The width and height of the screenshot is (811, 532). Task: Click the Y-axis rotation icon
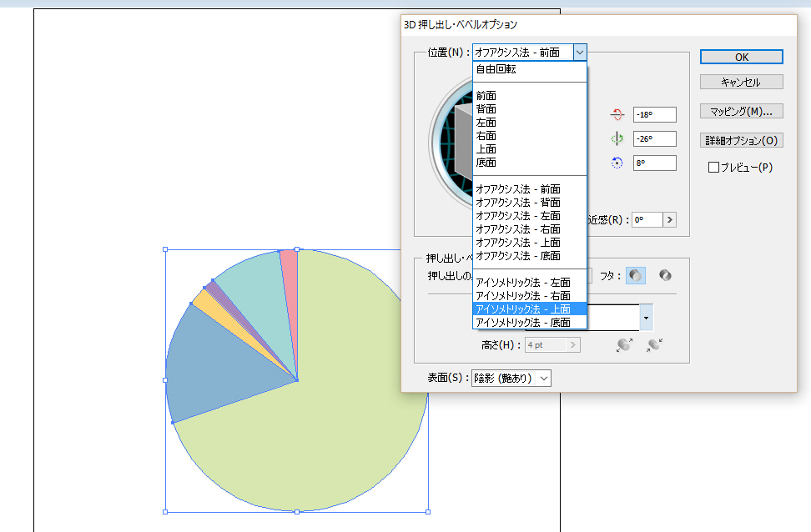(617, 139)
